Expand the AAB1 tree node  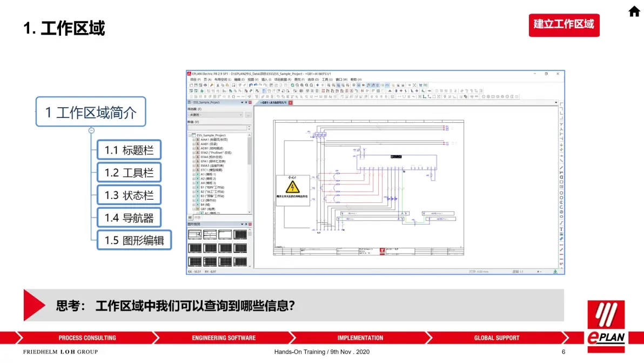click(x=194, y=144)
